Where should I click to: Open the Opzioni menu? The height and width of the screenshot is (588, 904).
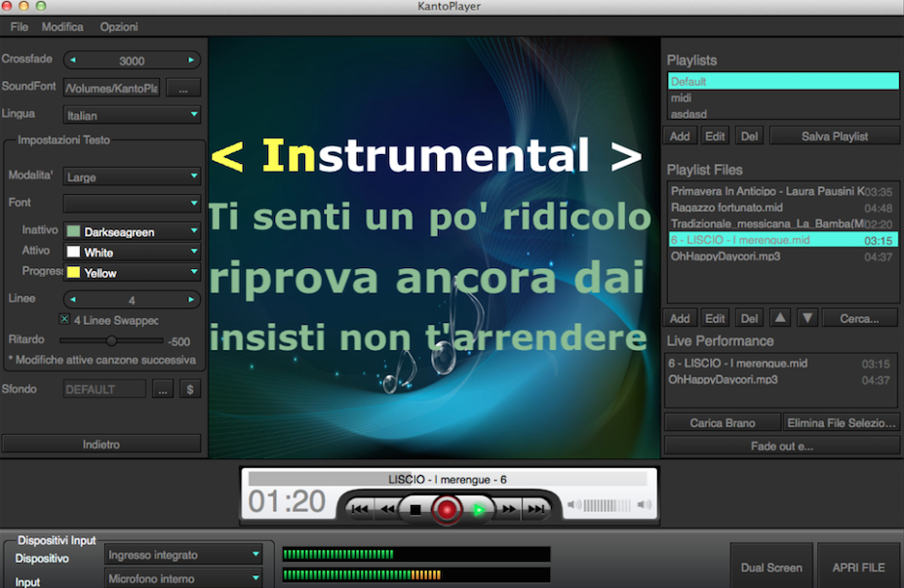click(118, 26)
